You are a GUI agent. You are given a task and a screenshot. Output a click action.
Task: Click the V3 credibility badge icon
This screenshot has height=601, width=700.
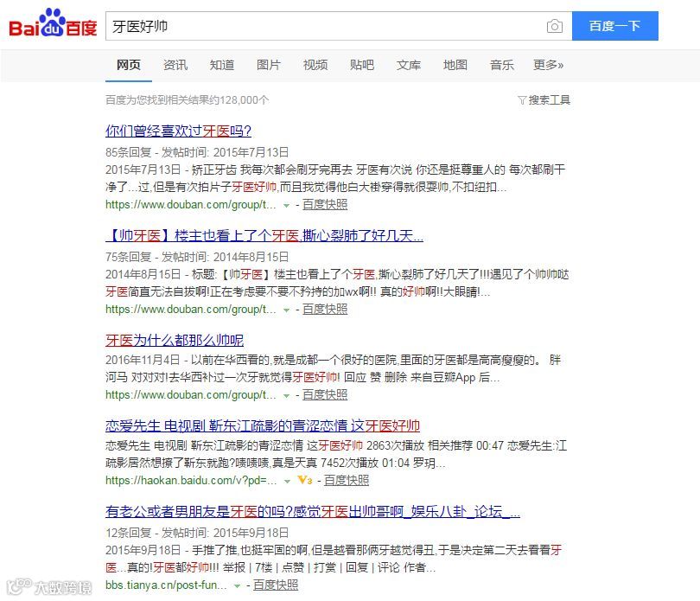click(305, 480)
